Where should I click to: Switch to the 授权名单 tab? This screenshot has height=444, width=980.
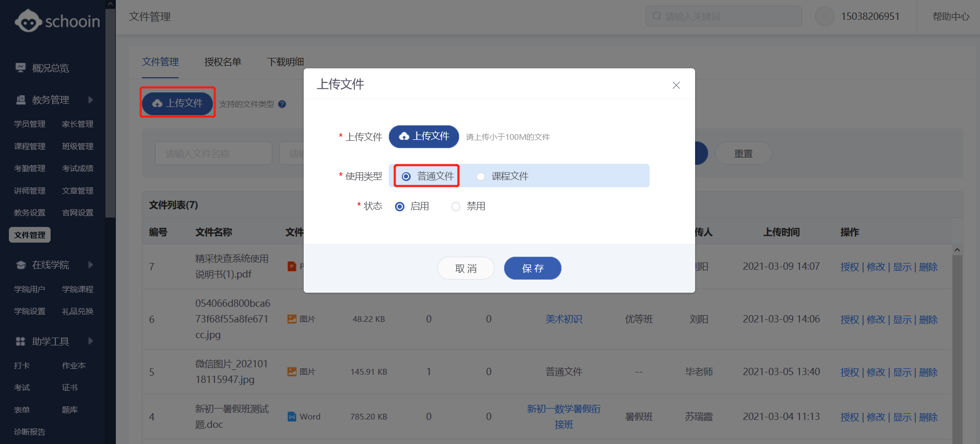click(x=223, y=62)
